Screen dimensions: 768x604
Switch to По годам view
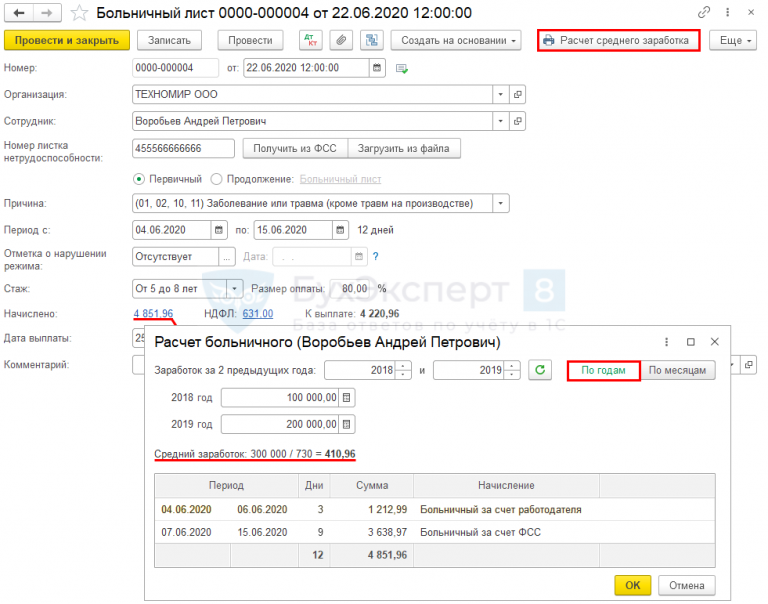[x=603, y=370]
